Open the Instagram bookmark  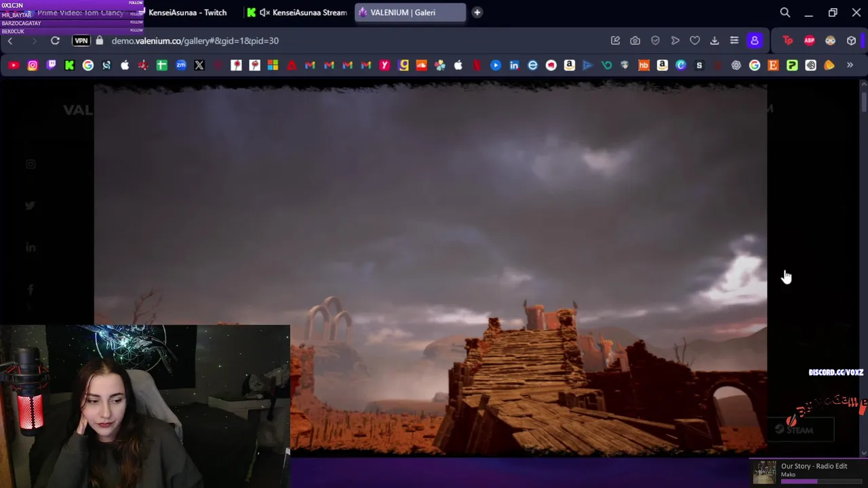pos(33,65)
